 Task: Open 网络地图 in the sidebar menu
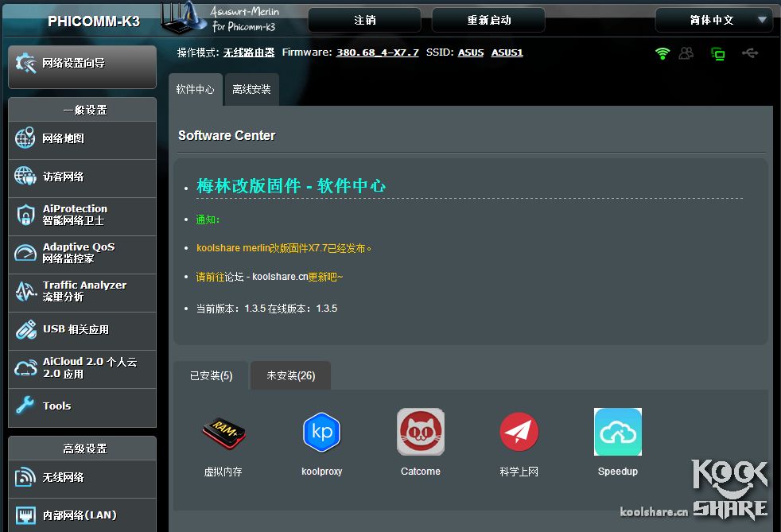point(82,141)
